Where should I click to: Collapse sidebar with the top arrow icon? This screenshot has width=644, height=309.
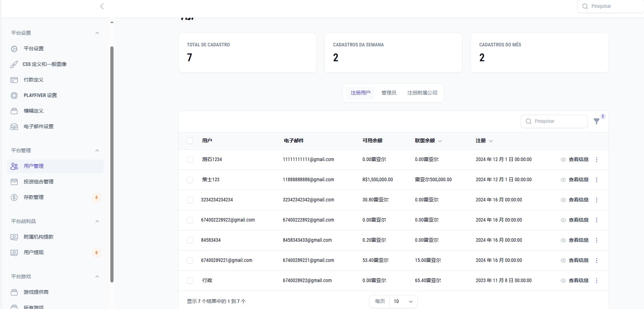coord(102,6)
